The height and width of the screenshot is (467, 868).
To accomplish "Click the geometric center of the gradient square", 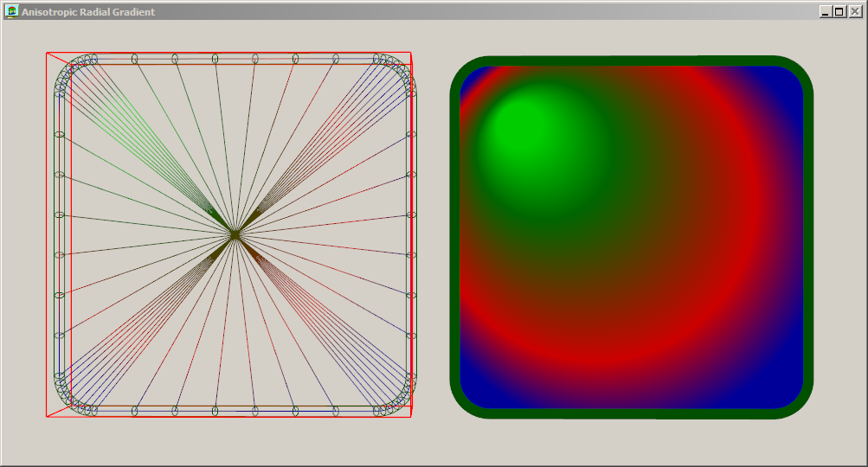I will pyautogui.click(x=632, y=237).
